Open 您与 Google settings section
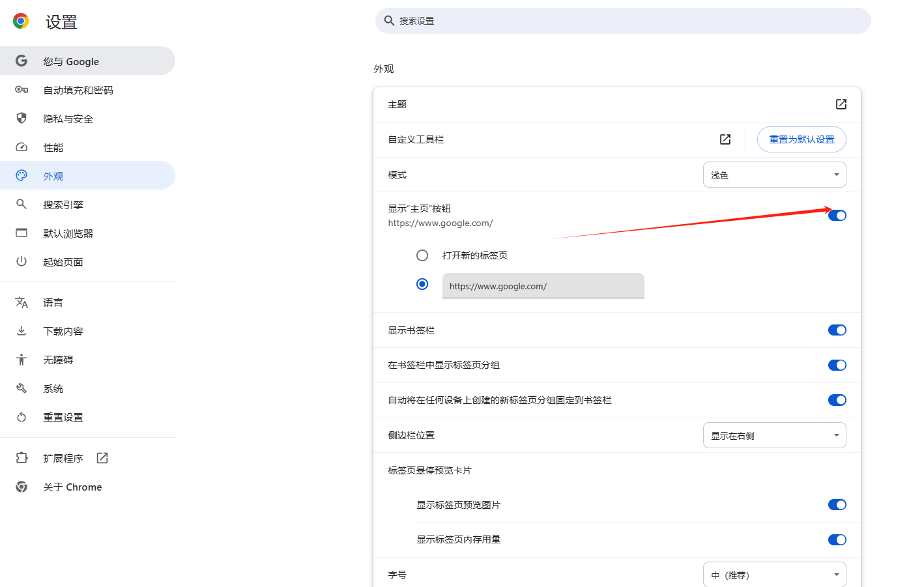 click(87, 61)
